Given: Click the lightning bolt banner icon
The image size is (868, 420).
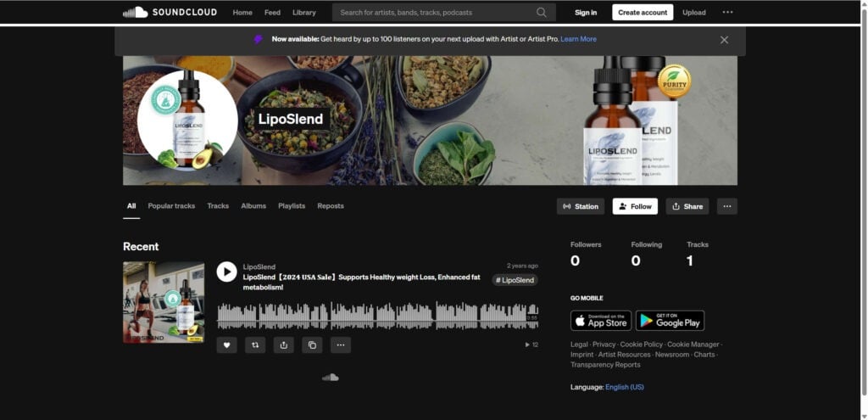Looking at the screenshot, I should click(x=258, y=39).
